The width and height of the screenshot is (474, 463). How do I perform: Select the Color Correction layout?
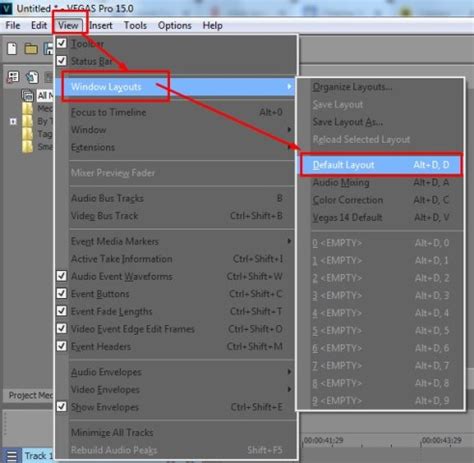(x=380, y=200)
